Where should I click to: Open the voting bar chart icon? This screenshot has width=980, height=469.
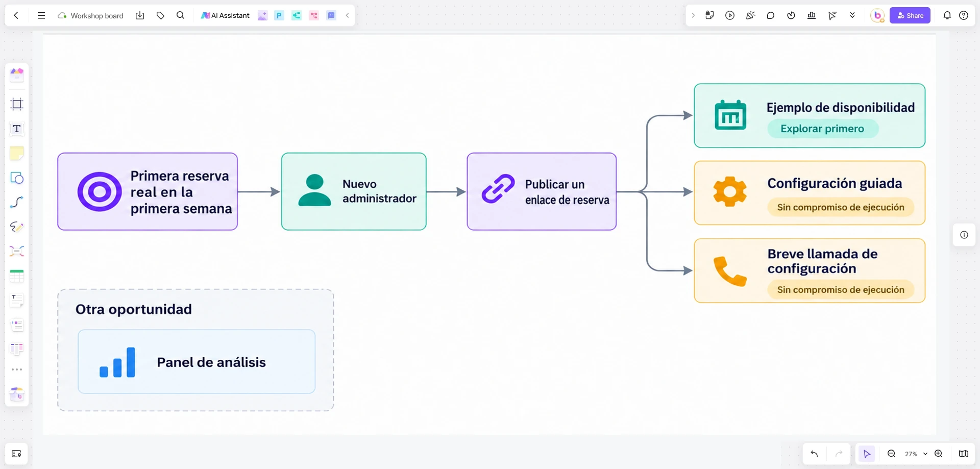(812, 15)
